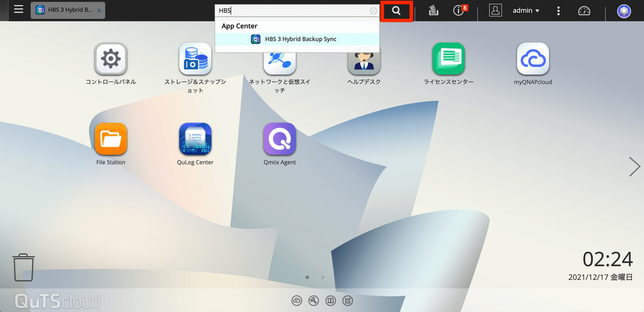Click the 02:24 clock display
The height and width of the screenshot is (312, 644).
(x=608, y=259)
